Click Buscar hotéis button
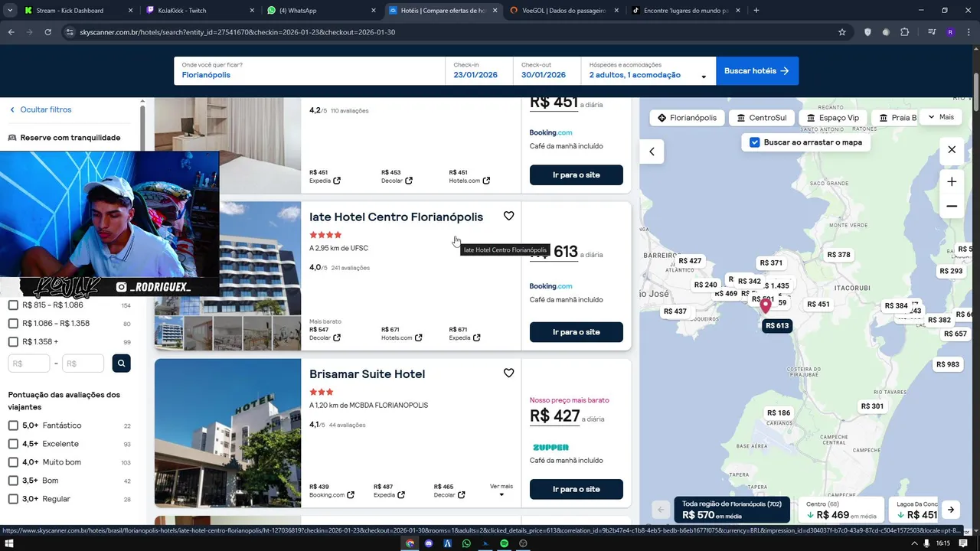 pyautogui.click(x=756, y=70)
